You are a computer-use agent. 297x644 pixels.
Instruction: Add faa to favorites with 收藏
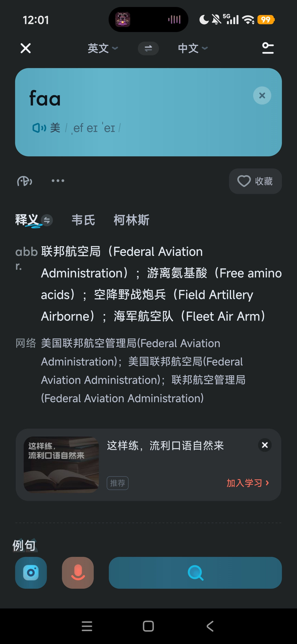pos(255,181)
